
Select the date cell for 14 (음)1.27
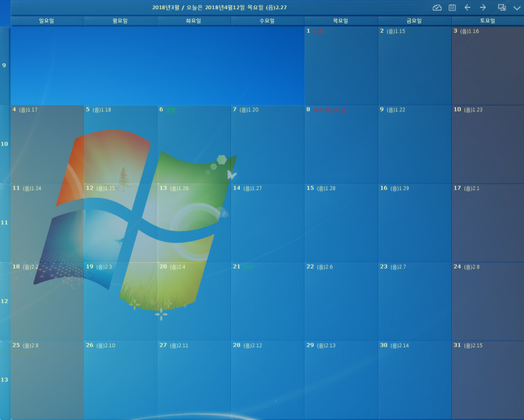[x=268, y=223]
